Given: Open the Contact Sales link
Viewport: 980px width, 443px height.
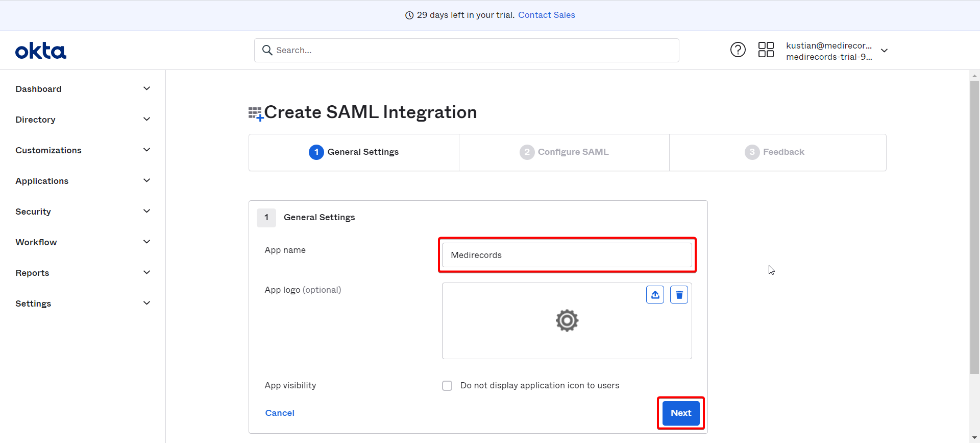Looking at the screenshot, I should tap(547, 15).
